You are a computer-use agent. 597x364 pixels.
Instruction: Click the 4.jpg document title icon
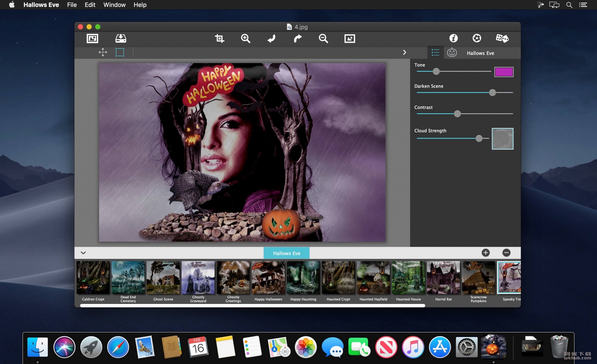coord(289,27)
